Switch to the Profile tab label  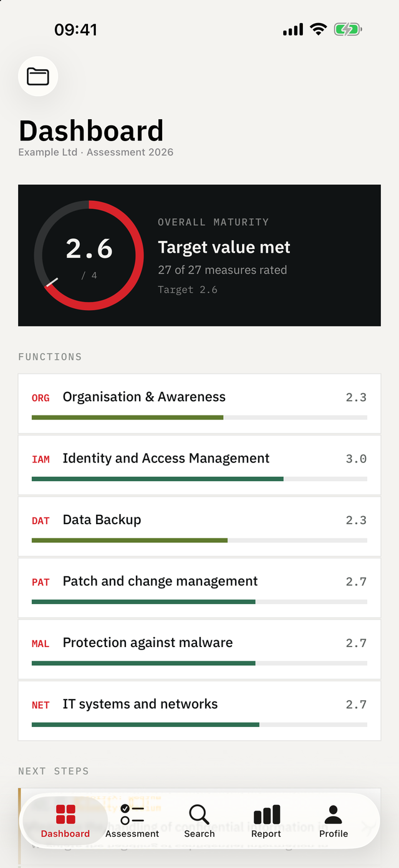(x=334, y=834)
